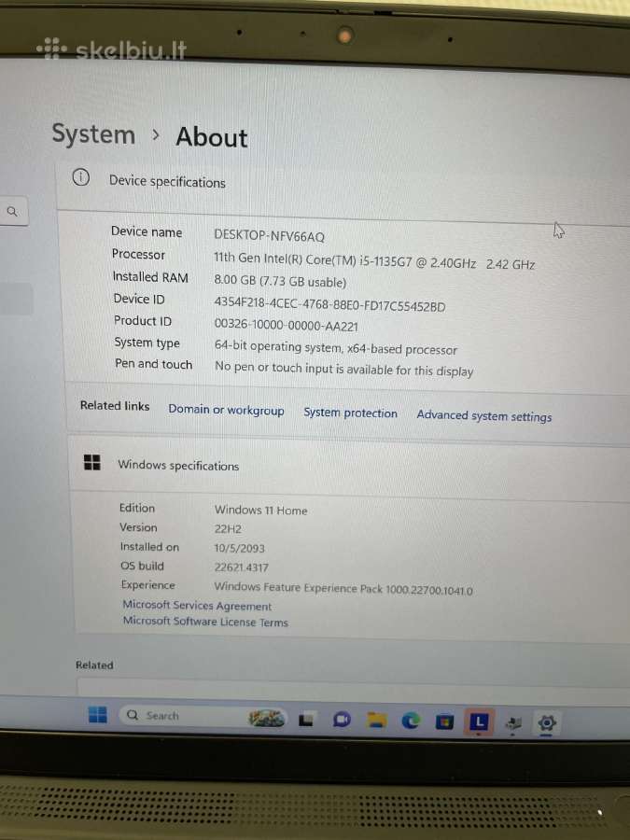Select the Product ID 00326-10000-00000-AA221
Screen dimensions: 630x840
point(287,325)
